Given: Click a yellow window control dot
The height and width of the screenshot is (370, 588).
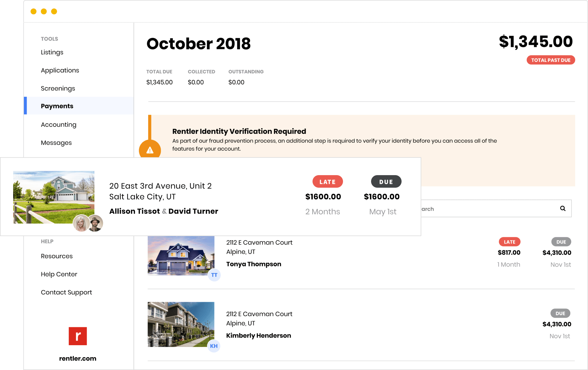Looking at the screenshot, I should (34, 11).
